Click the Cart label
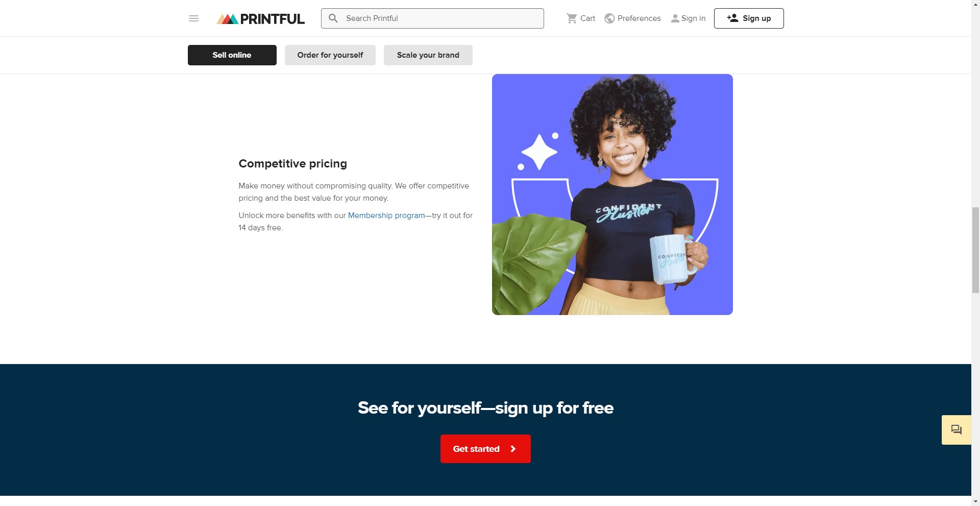The image size is (980, 506). click(587, 18)
